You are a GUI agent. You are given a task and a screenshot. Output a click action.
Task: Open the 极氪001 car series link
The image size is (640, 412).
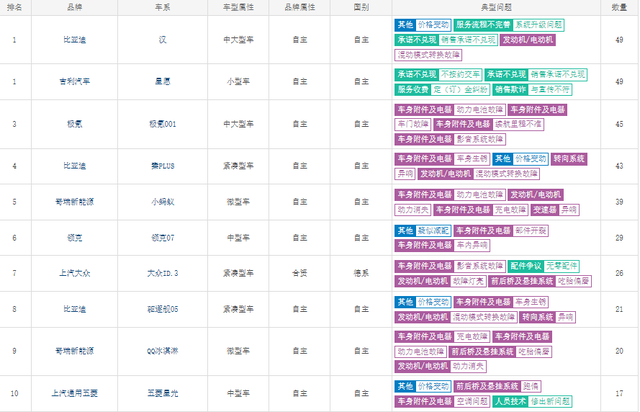click(x=162, y=124)
